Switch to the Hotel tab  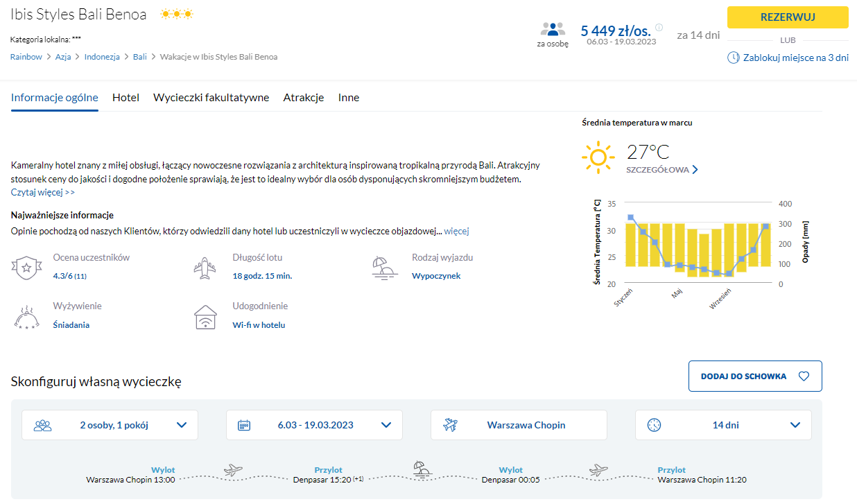pos(125,98)
